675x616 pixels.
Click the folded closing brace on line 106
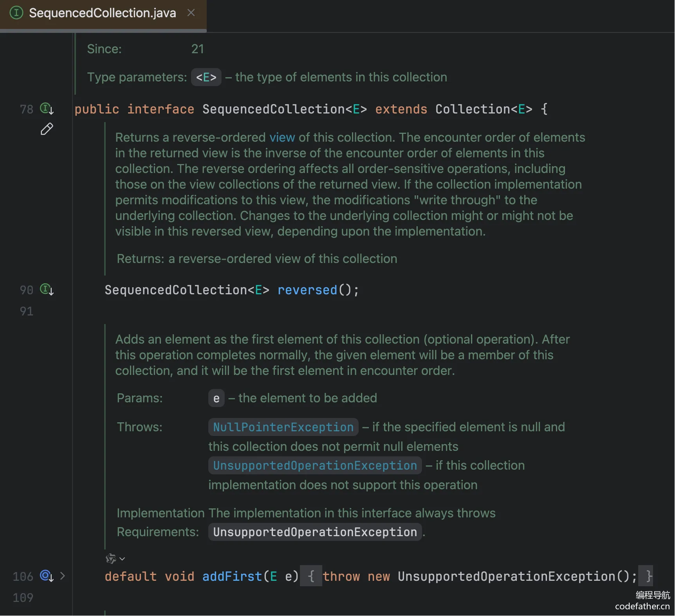pos(646,576)
